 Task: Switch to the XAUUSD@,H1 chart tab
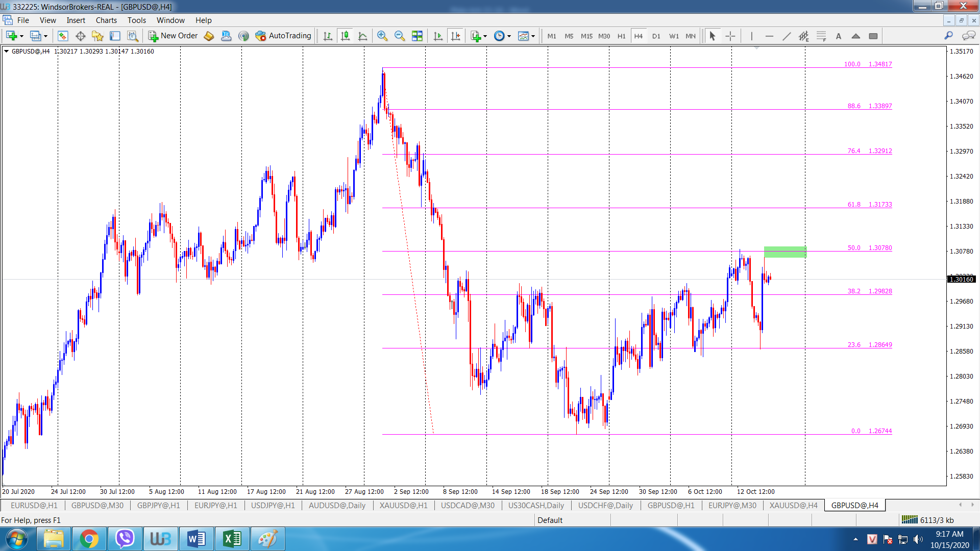(x=403, y=505)
